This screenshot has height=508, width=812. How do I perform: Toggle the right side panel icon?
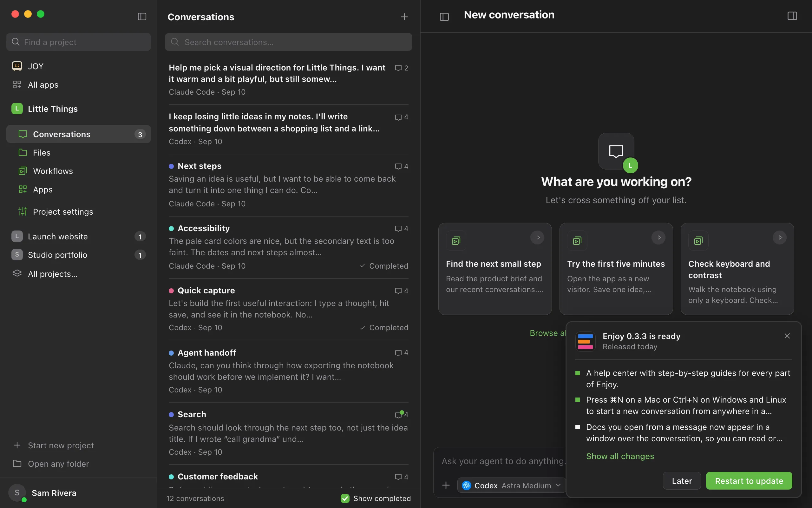tap(792, 16)
